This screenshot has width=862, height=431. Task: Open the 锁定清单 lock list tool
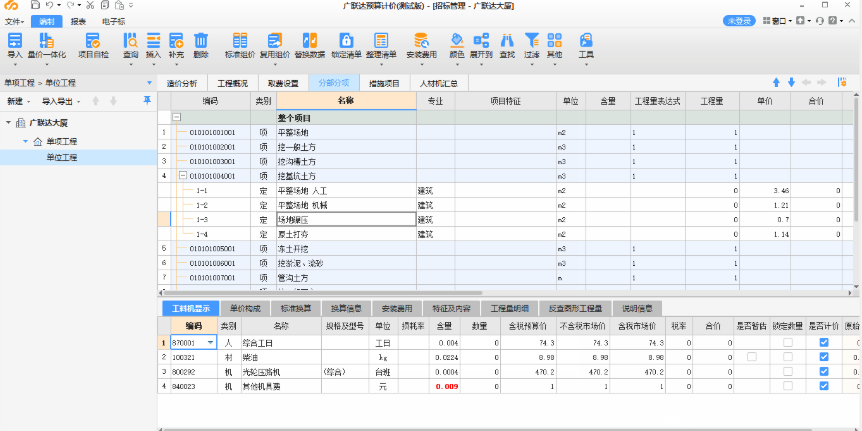click(x=345, y=44)
